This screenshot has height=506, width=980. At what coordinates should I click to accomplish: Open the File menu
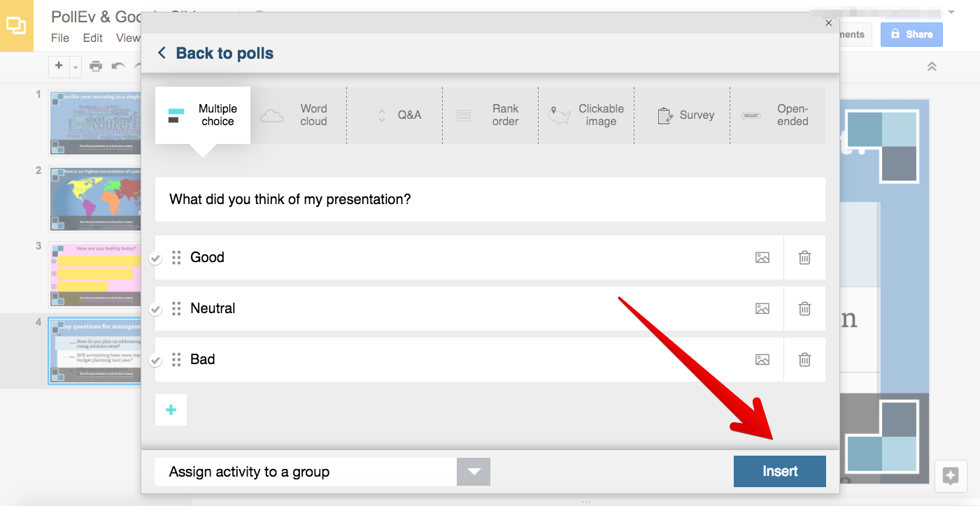tap(59, 38)
